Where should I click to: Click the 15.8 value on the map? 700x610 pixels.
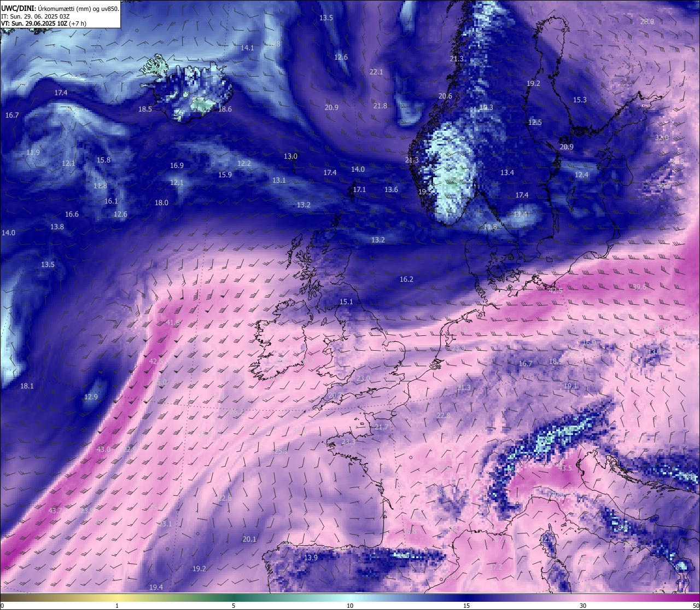tap(103, 160)
